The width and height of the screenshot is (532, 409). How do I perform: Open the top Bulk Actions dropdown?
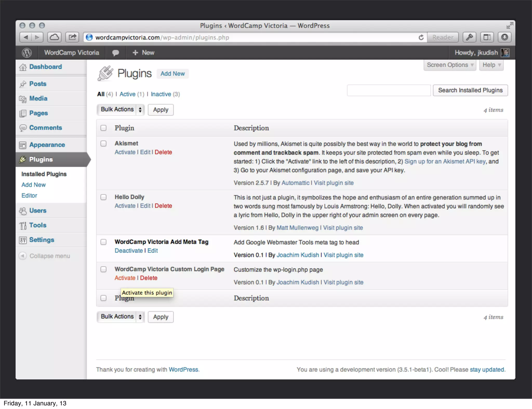[121, 110]
